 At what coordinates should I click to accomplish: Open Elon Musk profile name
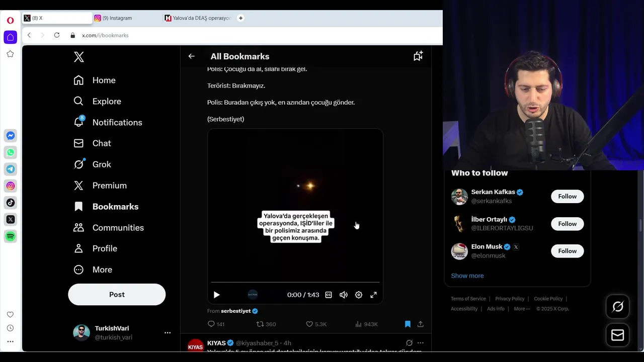click(x=487, y=247)
